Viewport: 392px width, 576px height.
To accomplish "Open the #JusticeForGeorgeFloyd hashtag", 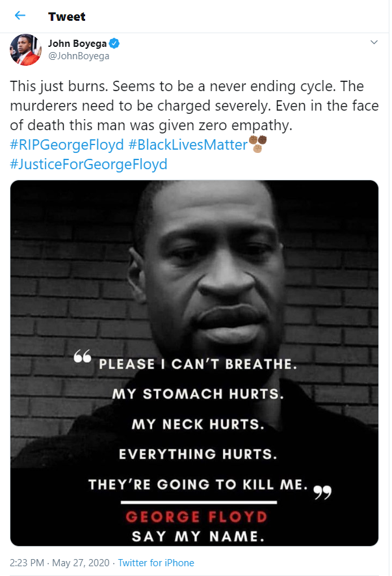I will 88,163.
